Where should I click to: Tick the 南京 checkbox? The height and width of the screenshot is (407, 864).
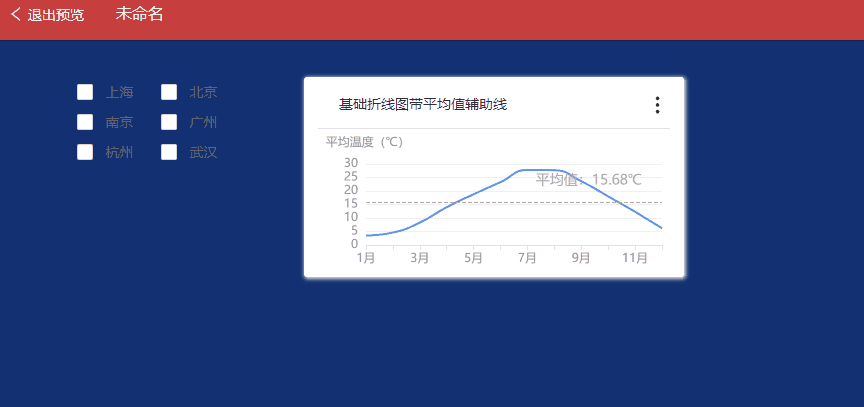(85, 123)
